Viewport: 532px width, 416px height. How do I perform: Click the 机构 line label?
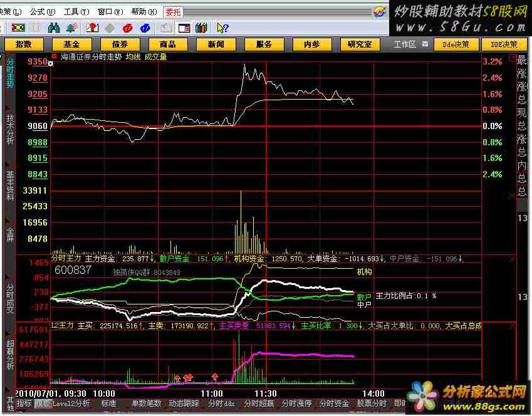pyautogui.click(x=364, y=271)
